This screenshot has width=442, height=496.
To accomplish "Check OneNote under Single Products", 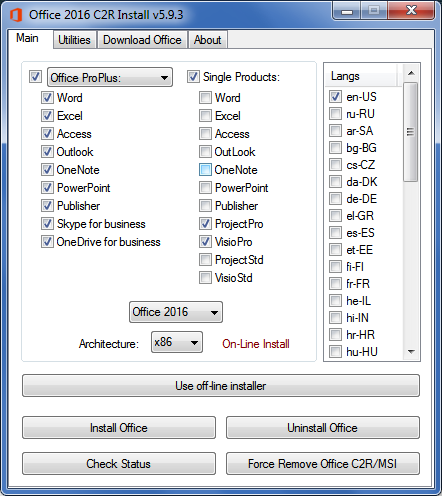I will 205,170.
